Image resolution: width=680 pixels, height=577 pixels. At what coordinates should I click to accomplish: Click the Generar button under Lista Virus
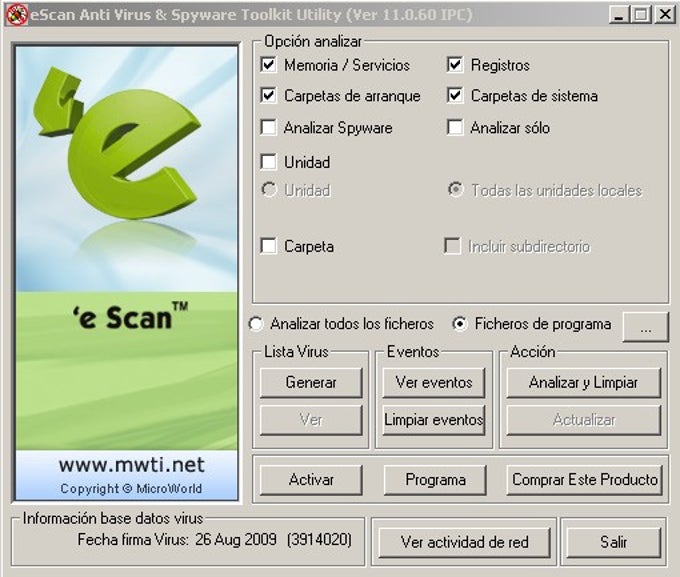311,383
